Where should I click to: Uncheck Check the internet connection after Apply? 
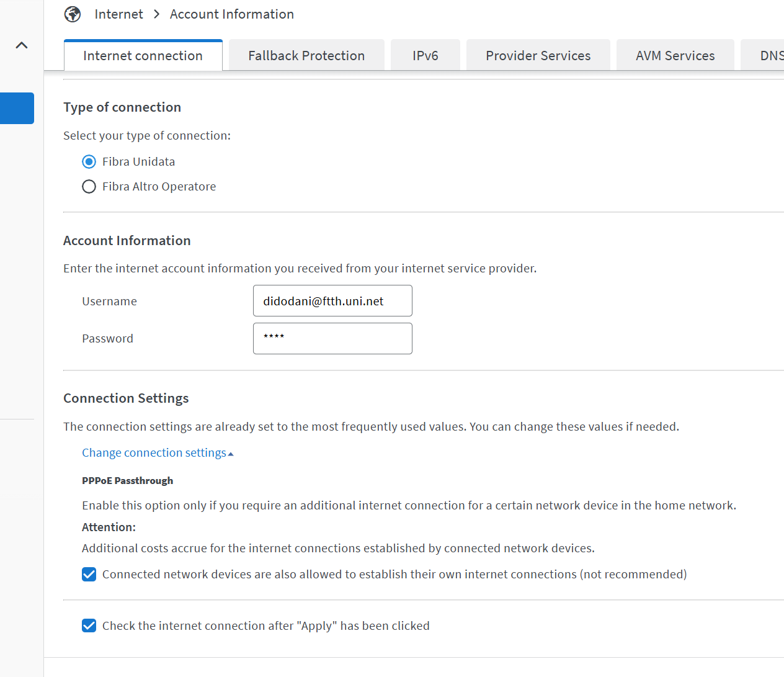[x=89, y=626]
